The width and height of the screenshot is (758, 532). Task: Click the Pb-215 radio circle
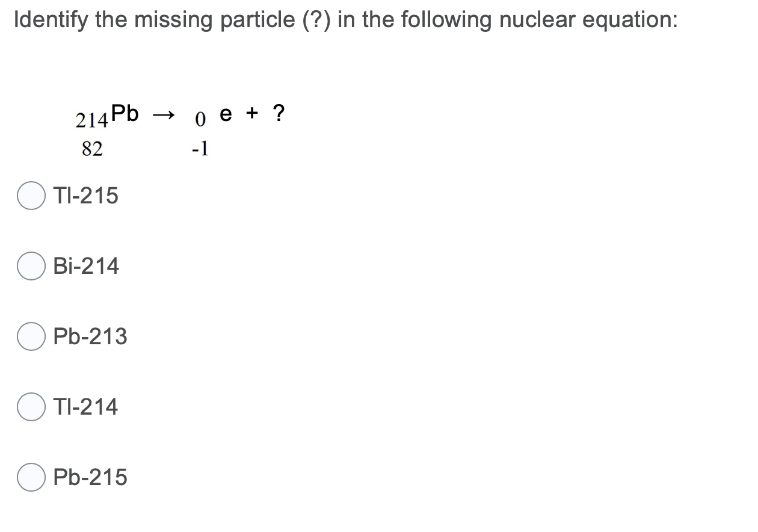(x=30, y=477)
